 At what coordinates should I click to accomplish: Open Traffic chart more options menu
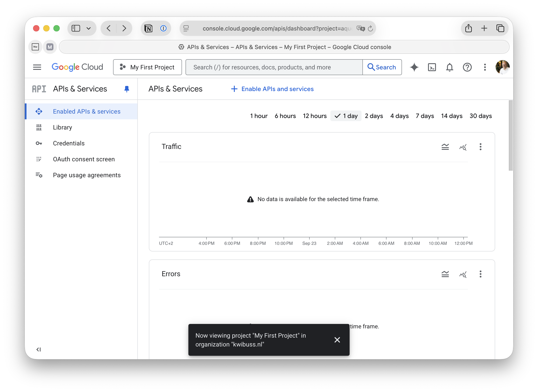pyautogui.click(x=480, y=147)
